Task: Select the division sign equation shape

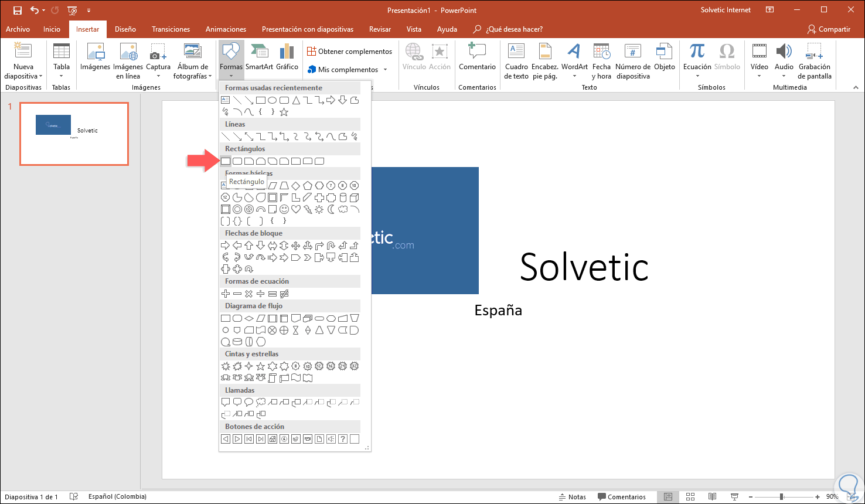Action: [x=261, y=294]
